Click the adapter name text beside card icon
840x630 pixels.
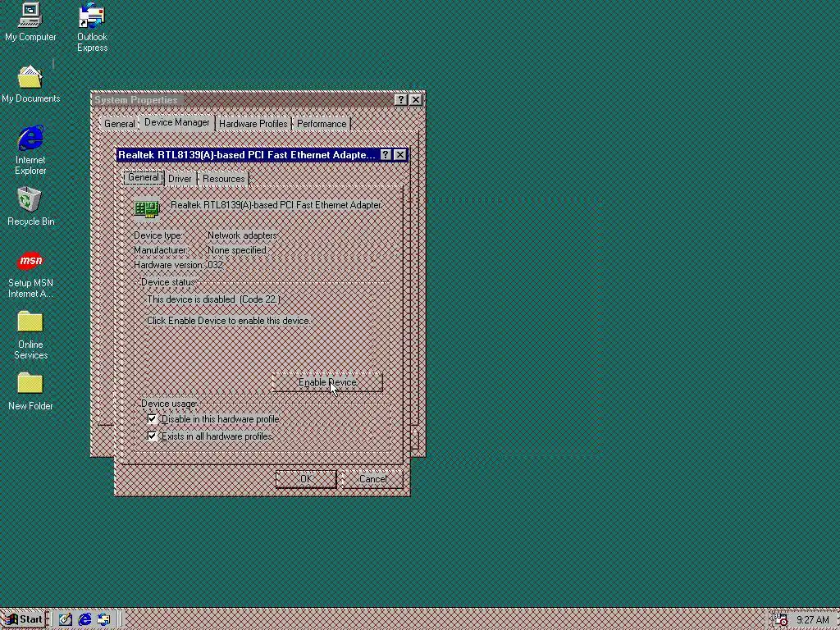point(276,205)
